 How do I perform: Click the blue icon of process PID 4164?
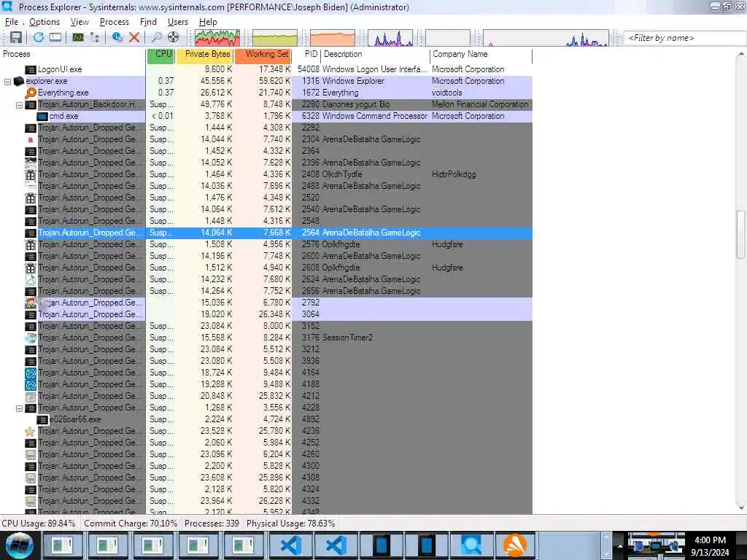31,373
